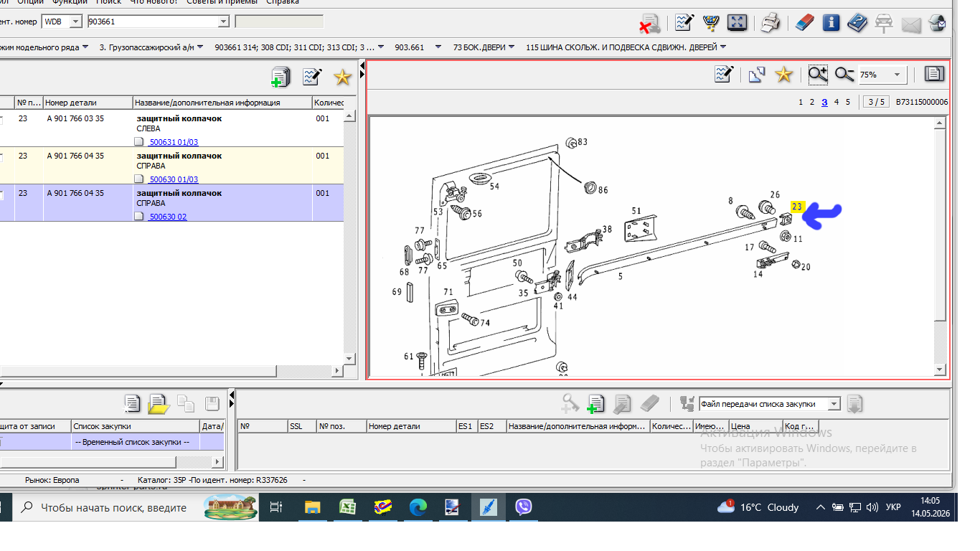Screen dimensions: 980x551
Task: Open the blue information icon
Action: coord(831,23)
